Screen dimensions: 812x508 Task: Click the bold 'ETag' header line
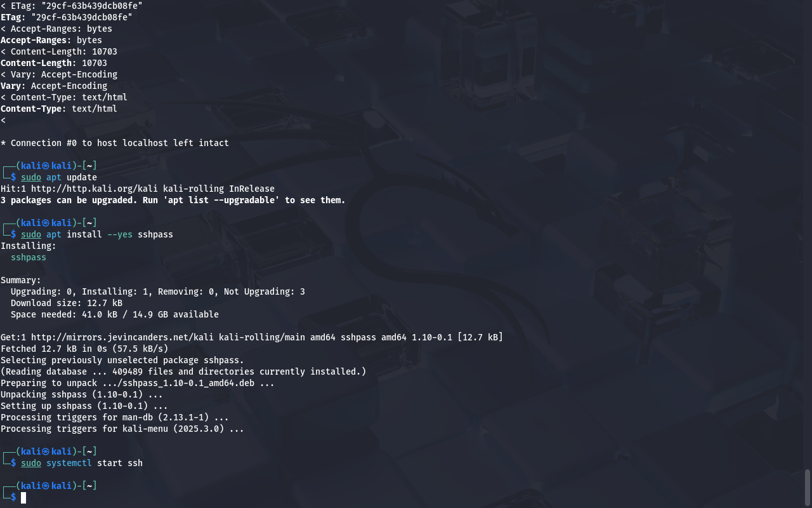point(72,17)
